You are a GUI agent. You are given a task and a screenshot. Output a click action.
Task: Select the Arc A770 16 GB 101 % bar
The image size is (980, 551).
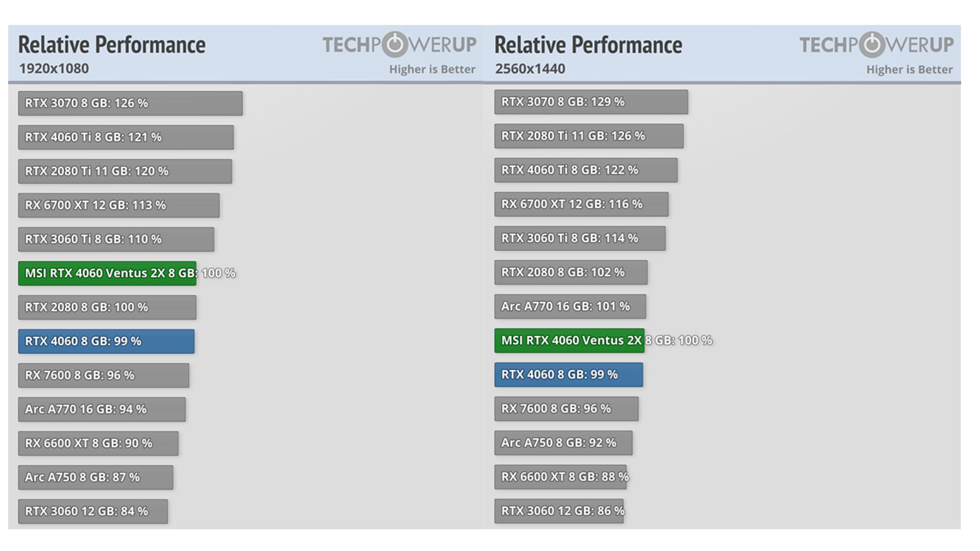(570, 307)
